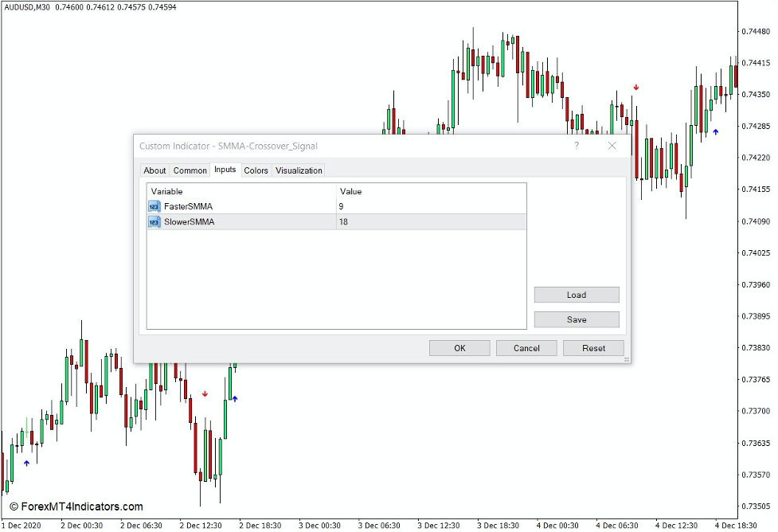The height and width of the screenshot is (532, 778).
Task: Reset indicator inputs to defaults
Action: pos(592,348)
